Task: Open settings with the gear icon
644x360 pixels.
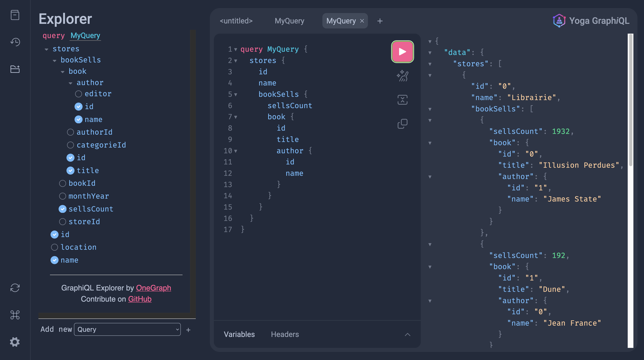Action: click(15, 342)
